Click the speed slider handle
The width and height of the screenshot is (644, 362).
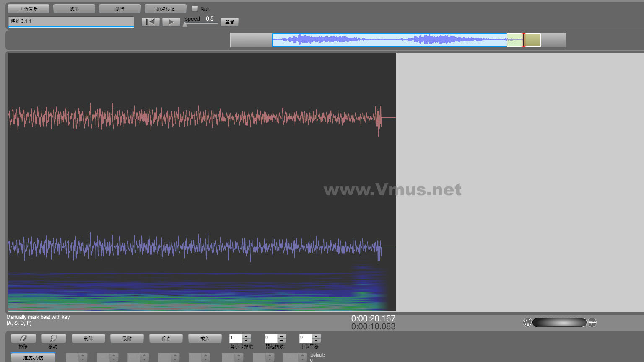click(x=185, y=24)
